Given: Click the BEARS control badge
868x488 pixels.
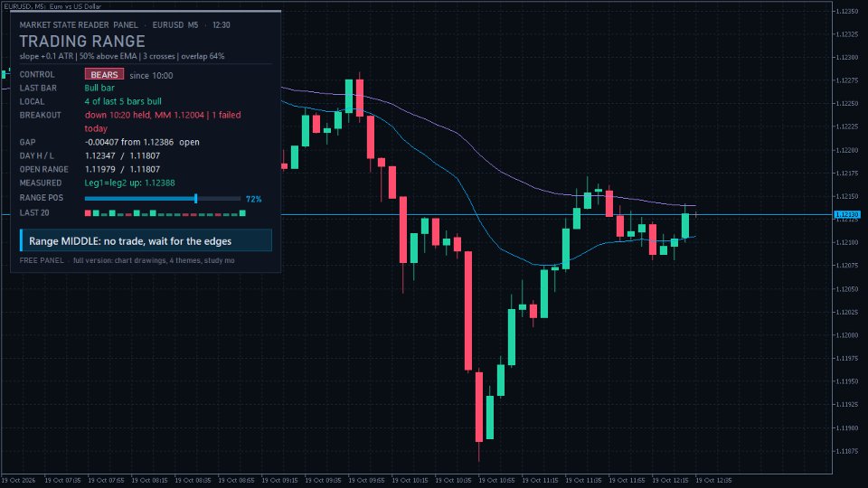Looking at the screenshot, I should 104,74.
